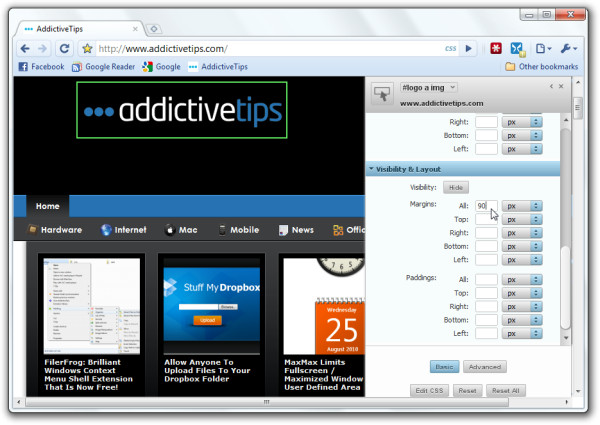600x425 pixels.
Task: Close the AddictiveTips tab
Action: (135, 29)
